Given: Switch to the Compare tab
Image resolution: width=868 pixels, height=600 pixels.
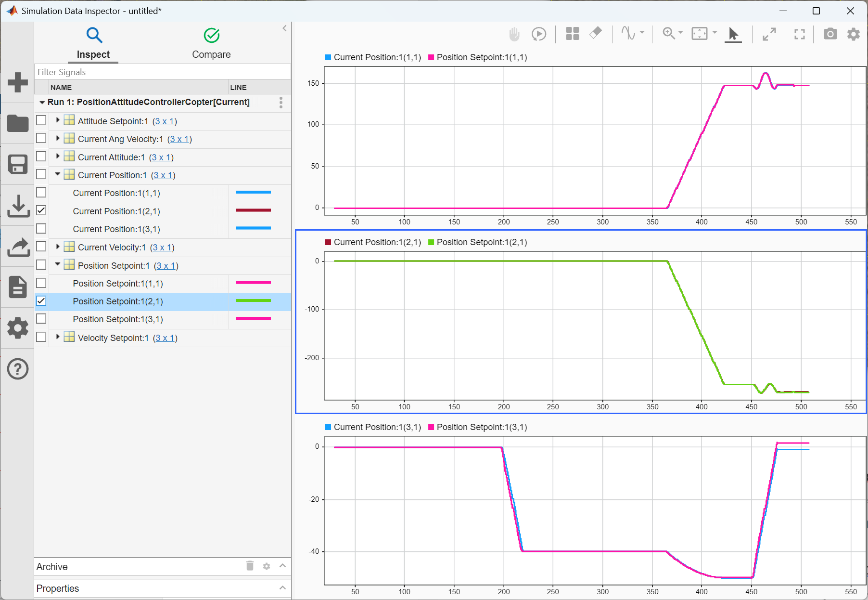Looking at the screenshot, I should (x=211, y=43).
